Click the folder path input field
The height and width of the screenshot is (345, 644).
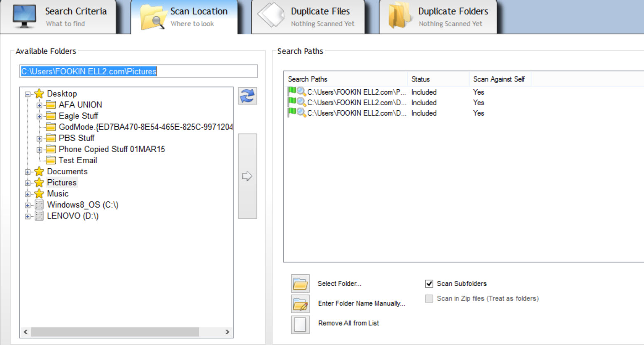(138, 71)
